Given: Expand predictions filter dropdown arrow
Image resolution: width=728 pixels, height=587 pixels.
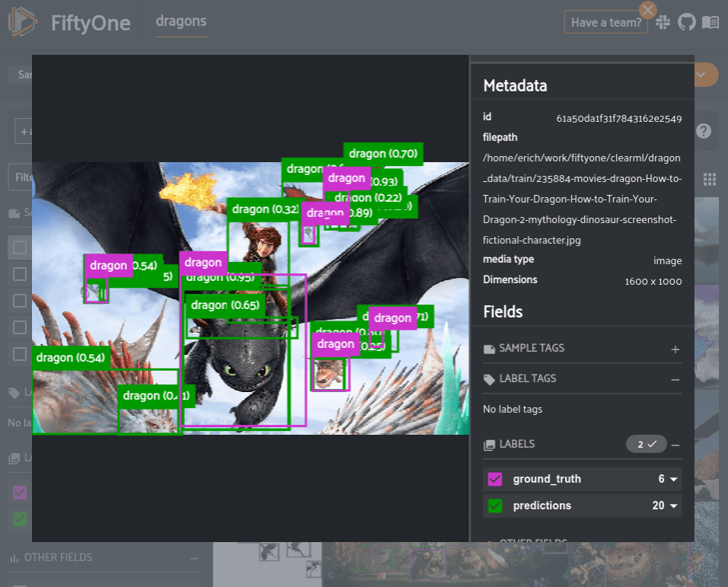Looking at the screenshot, I should pos(674,506).
